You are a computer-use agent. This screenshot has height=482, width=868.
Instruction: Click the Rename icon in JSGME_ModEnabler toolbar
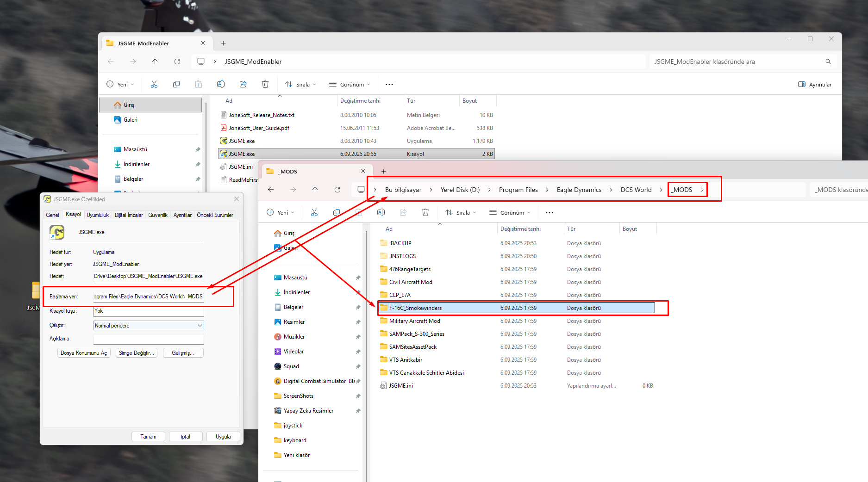[x=221, y=84]
